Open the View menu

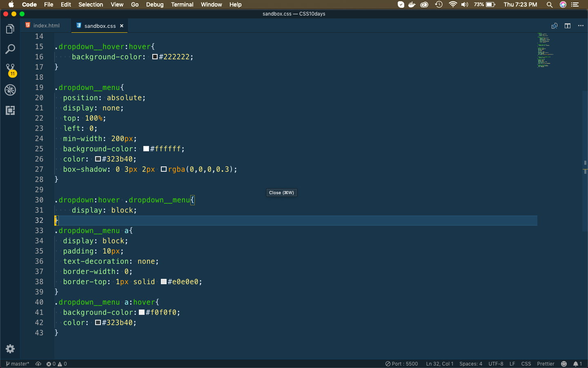coord(117,4)
